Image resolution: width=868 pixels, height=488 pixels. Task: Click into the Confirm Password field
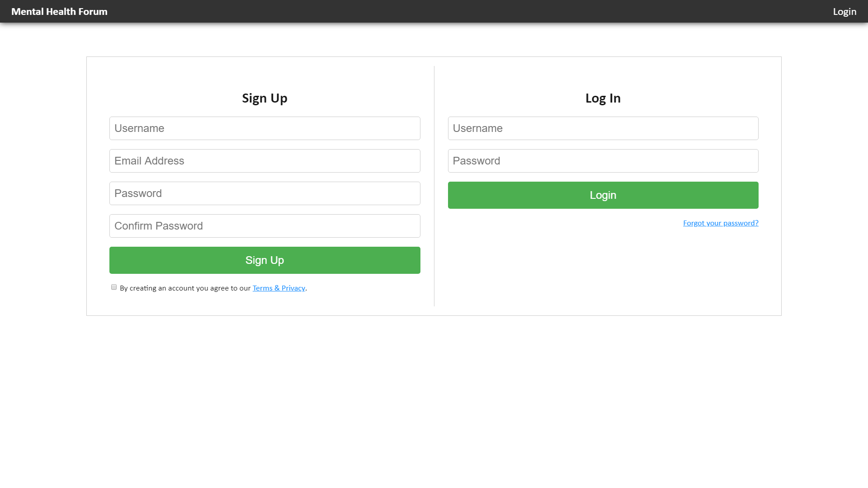[264, 226]
